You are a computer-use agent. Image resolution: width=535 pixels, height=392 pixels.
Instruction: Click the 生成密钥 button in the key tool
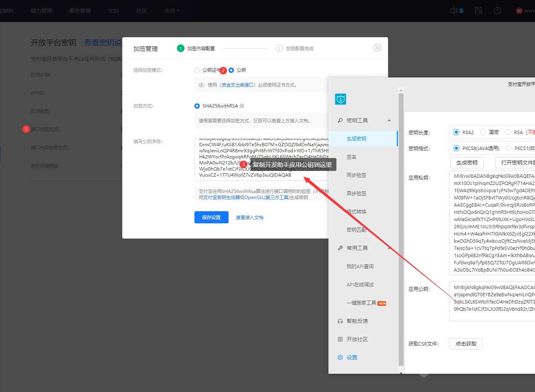point(467,163)
